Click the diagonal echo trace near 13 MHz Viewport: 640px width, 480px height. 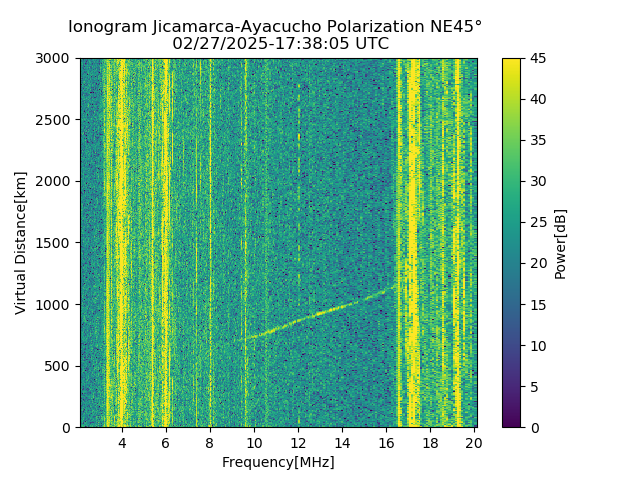coord(320,313)
